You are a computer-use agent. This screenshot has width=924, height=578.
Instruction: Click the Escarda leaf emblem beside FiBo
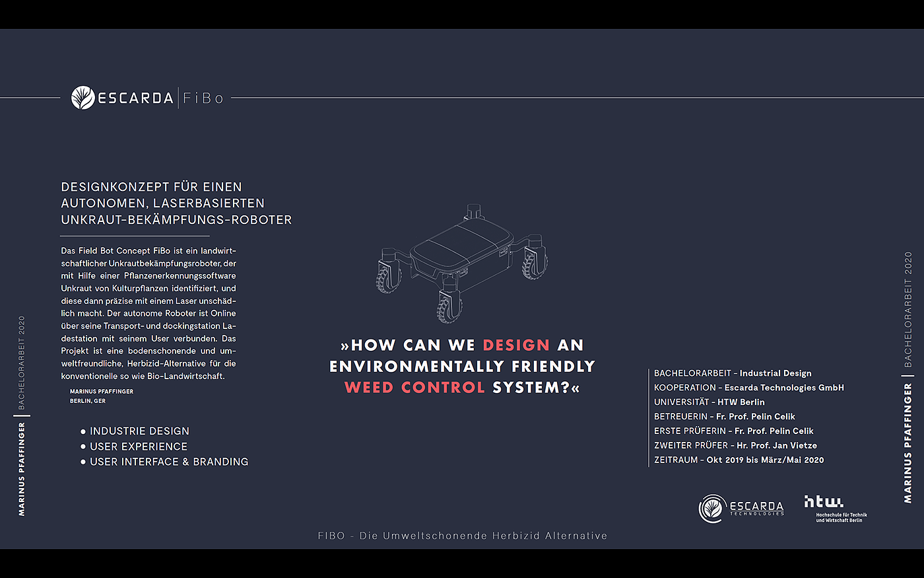click(83, 98)
